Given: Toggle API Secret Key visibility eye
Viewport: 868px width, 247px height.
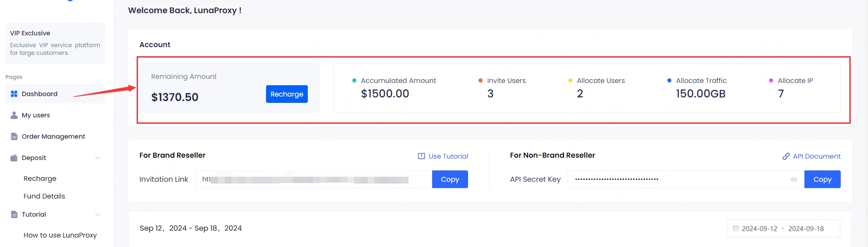Looking at the screenshot, I should tap(794, 179).
